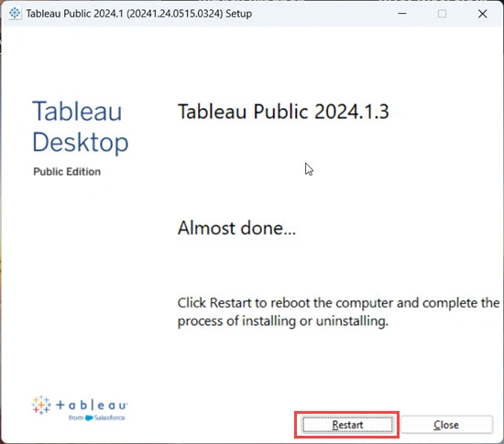Viewport: 504px width, 444px height.
Task: Click the 'Almost done...' text
Action: [x=236, y=228]
